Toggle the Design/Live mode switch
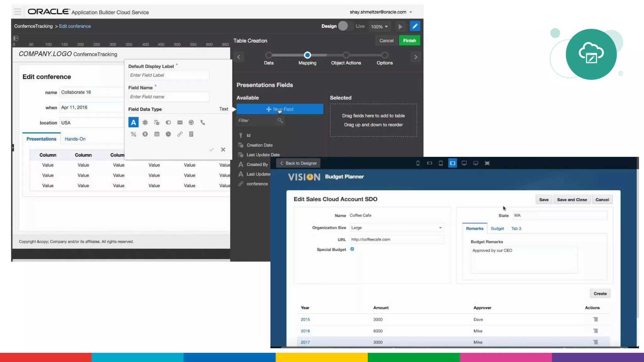 (346, 26)
